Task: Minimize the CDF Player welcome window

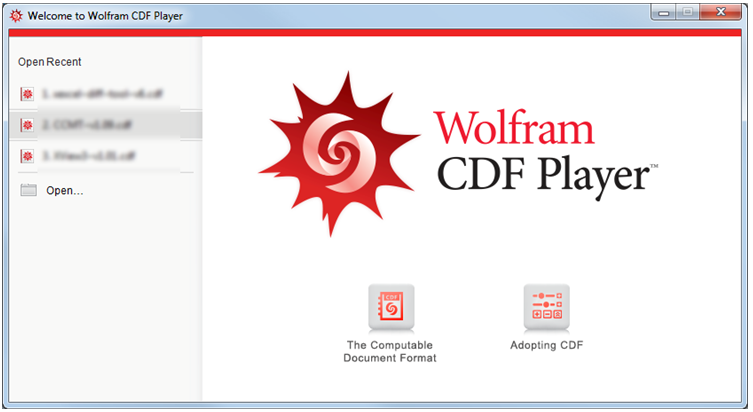Action: [664, 12]
